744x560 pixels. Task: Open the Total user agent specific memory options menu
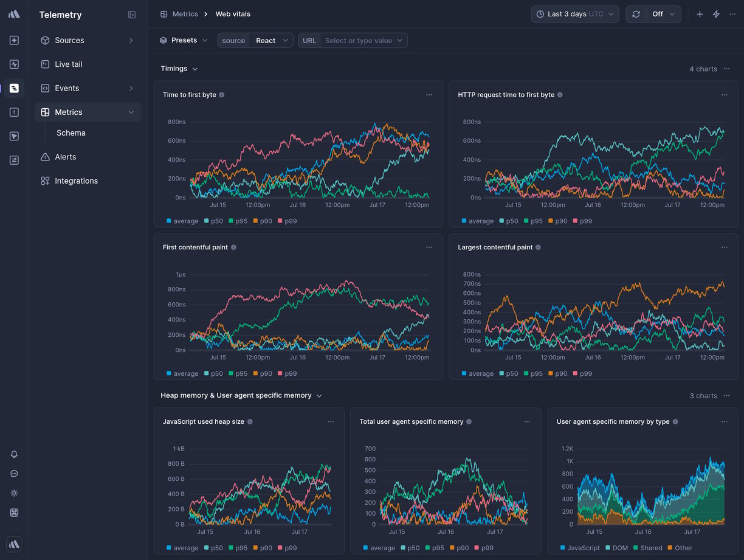tap(527, 421)
